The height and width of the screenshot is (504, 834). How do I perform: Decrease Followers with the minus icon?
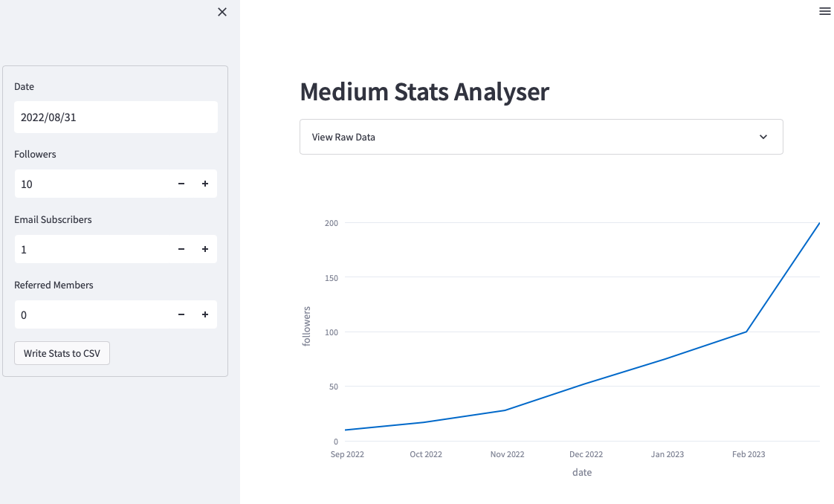coord(181,184)
